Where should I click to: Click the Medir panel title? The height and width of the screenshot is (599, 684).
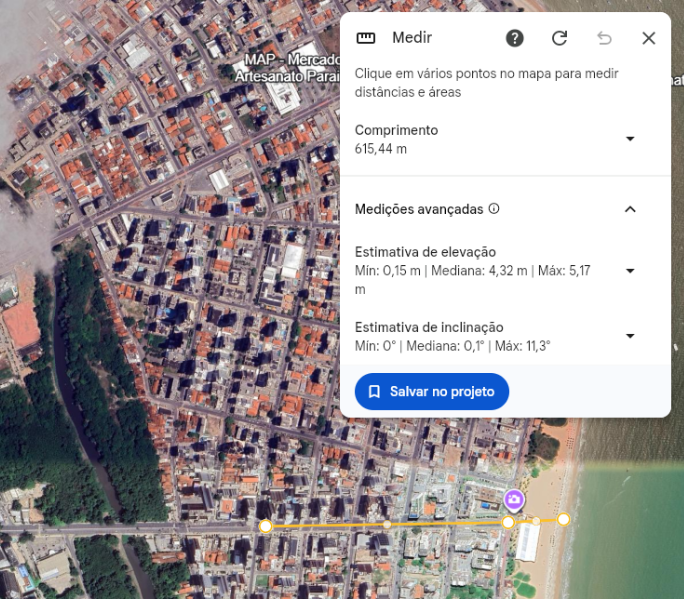coord(412,38)
